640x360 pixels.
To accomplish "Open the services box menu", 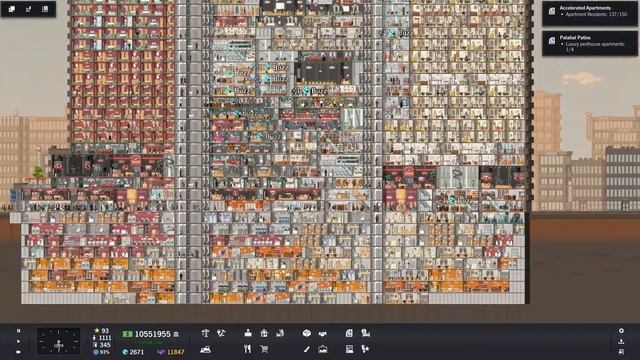I will click(307, 333).
